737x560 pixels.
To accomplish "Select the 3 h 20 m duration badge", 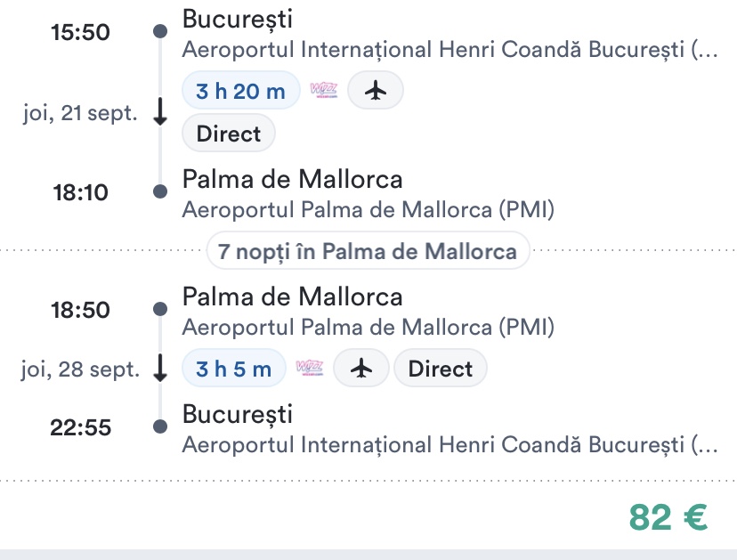I will click(x=240, y=90).
